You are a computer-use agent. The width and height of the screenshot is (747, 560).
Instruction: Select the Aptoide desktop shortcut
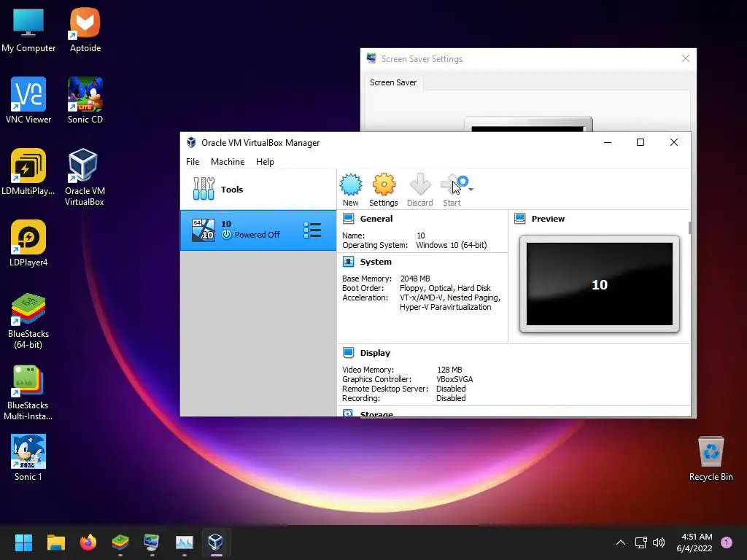[85, 31]
